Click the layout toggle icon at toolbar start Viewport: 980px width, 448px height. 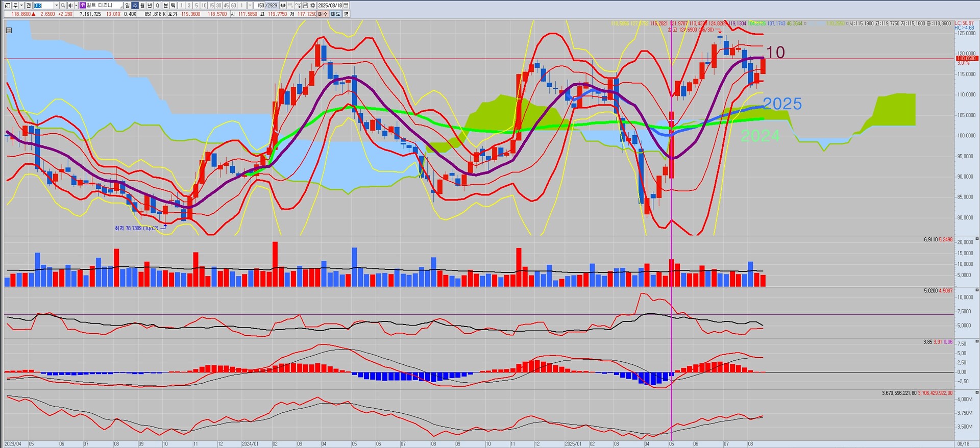(x=8, y=5)
